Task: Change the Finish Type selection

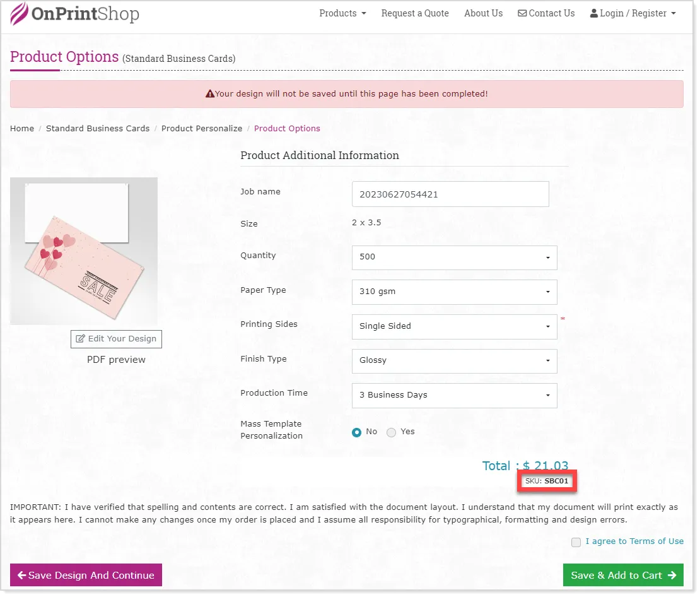Action: 454,360
